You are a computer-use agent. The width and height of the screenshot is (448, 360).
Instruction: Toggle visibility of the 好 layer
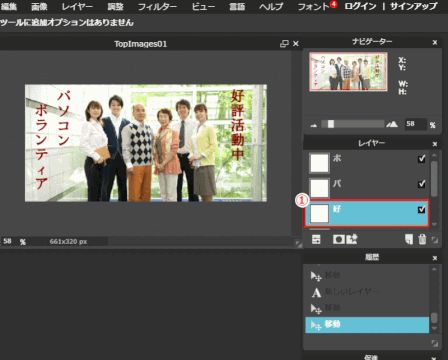[422, 209]
